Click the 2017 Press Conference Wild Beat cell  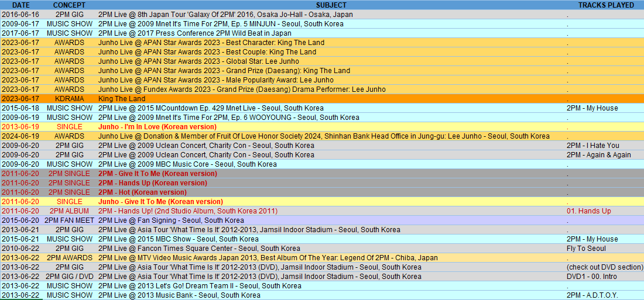click(x=331, y=33)
